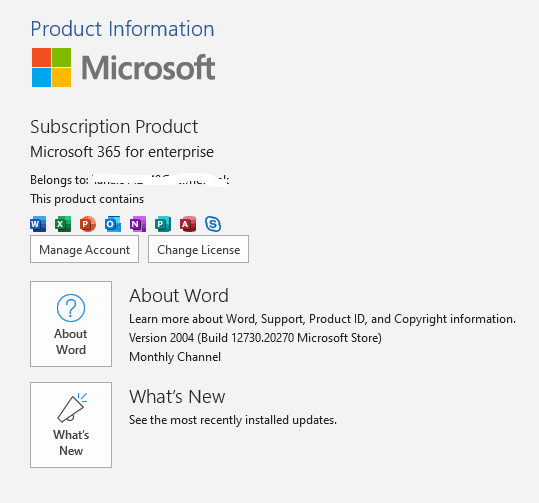Image resolution: width=539 pixels, height=503 pixels.
Task: Click the Skype for Business icon
Action: click(x=213, y=224)
